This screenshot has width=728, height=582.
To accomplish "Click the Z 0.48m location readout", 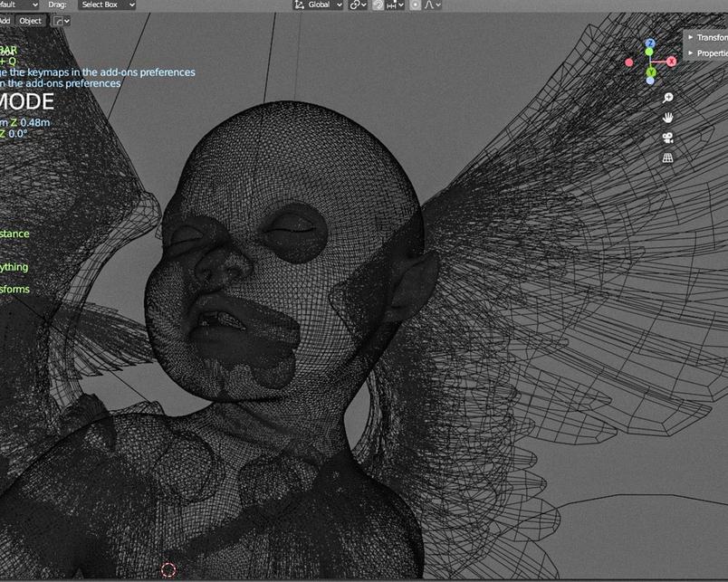I will pos(31,122).
